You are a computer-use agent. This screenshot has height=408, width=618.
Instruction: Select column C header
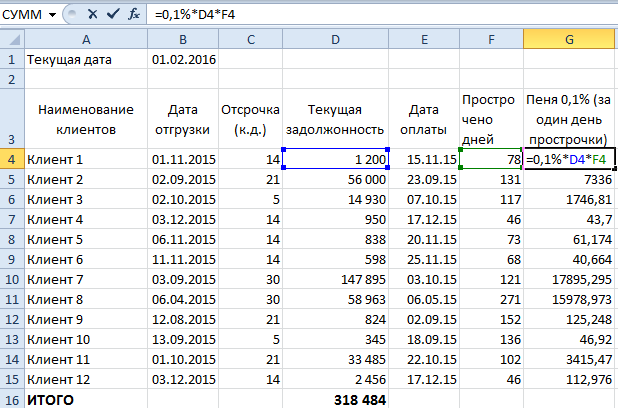tap(251, 39)
